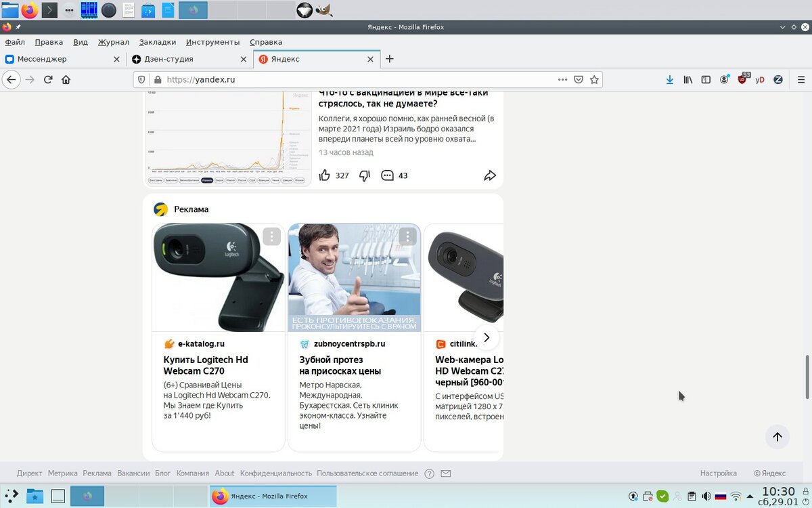Open Firefox hamburger menu

(x=800, y=79)
